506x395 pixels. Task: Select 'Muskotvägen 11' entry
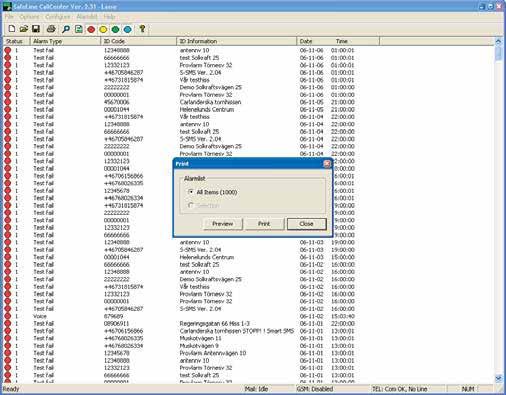(x=200, y=338)
